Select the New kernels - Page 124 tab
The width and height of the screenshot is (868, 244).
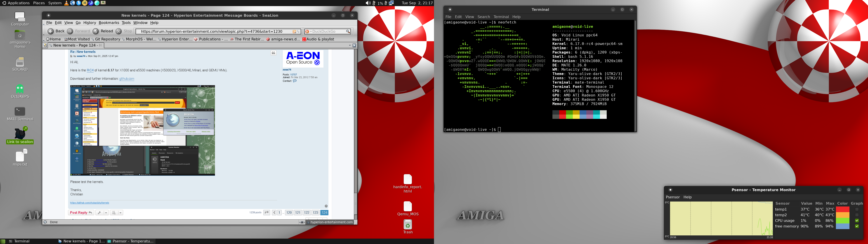pos(76,45)
